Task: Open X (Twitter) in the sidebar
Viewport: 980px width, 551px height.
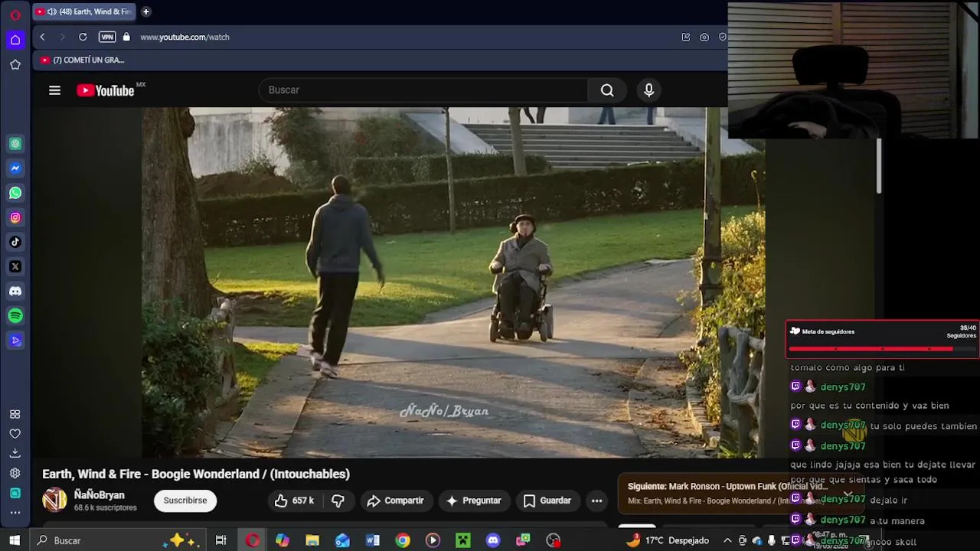Action: pyautogui.click(x=15, y=266)
